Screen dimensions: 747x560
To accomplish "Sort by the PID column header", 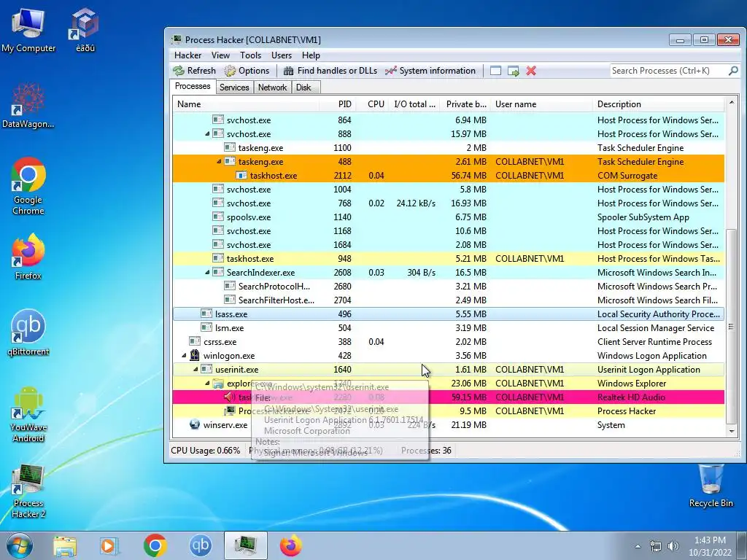I will pyautogui.click(x=337, y=104).
